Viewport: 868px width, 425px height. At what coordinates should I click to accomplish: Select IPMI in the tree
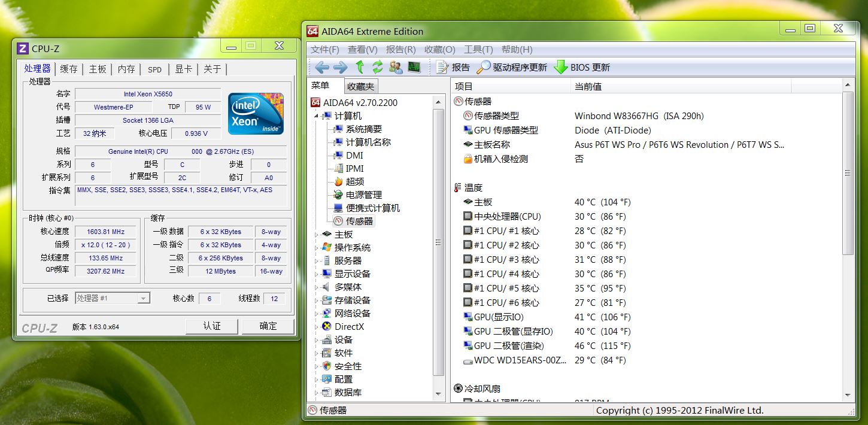tap(354, 168)
